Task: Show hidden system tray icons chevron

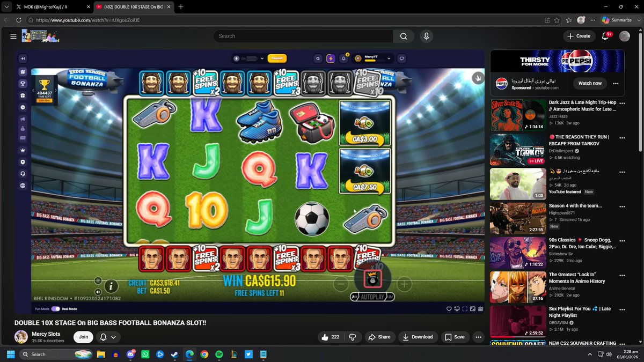Action: pyautogui.click(x=590, y=354)
